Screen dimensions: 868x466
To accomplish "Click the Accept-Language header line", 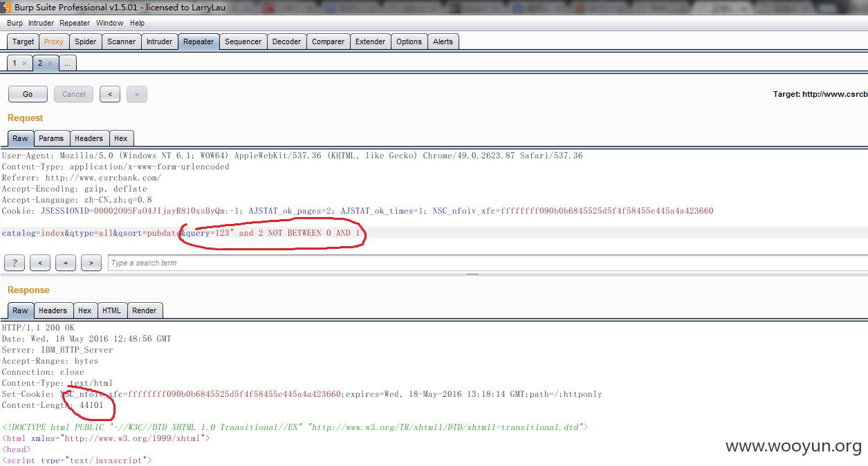I will 77,200.
